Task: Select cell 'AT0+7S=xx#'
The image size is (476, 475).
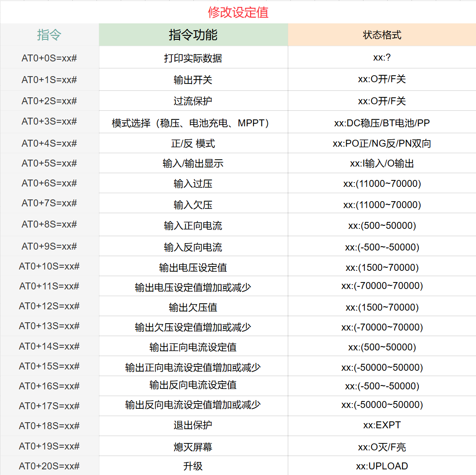Action: point(49,203)
